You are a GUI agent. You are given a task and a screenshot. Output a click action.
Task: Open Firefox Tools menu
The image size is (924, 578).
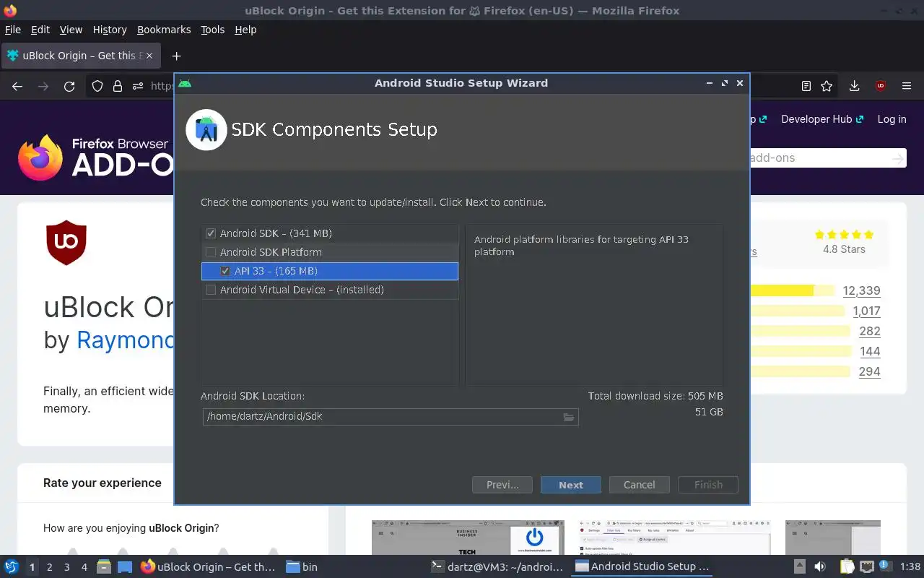pos(213,30)
